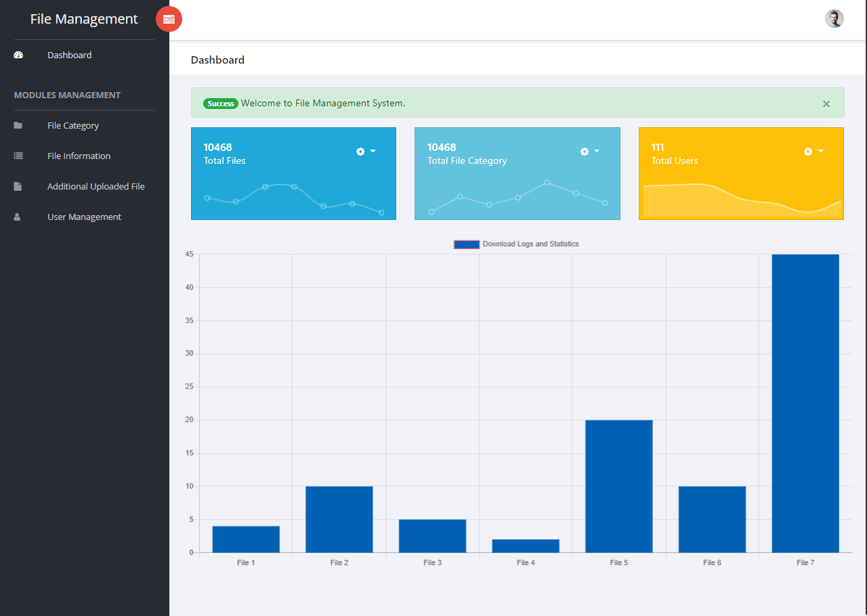Image resolution: width=867 pixels, height=616 pixels.
Task: Click the Total File Category label
Action: (467, 160)
